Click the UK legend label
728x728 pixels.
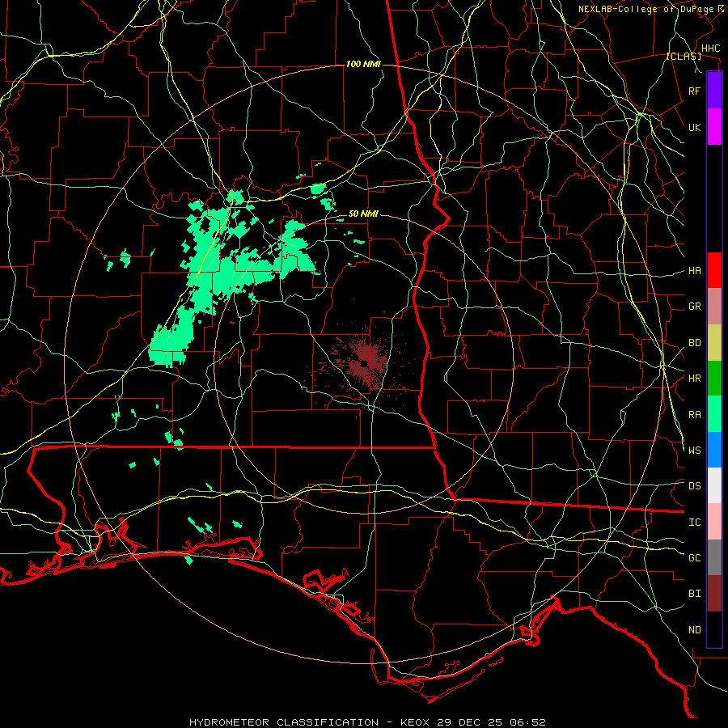[694, 127]
